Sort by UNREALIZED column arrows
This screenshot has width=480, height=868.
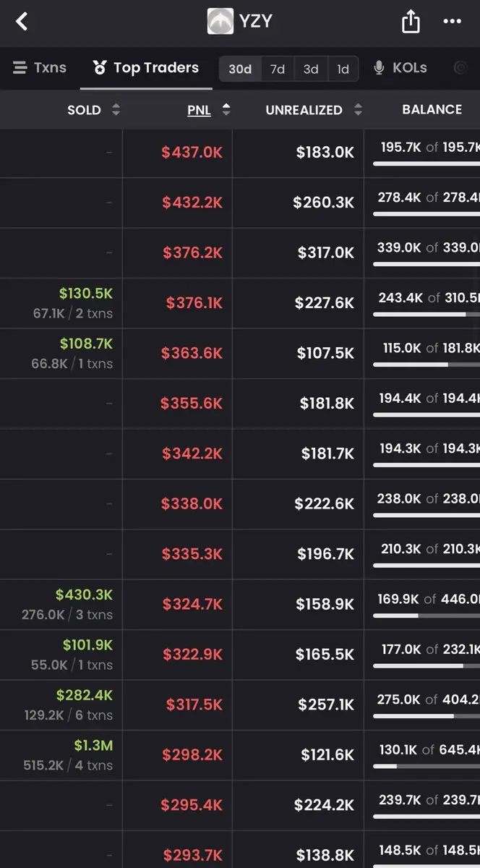pos(358,110)
